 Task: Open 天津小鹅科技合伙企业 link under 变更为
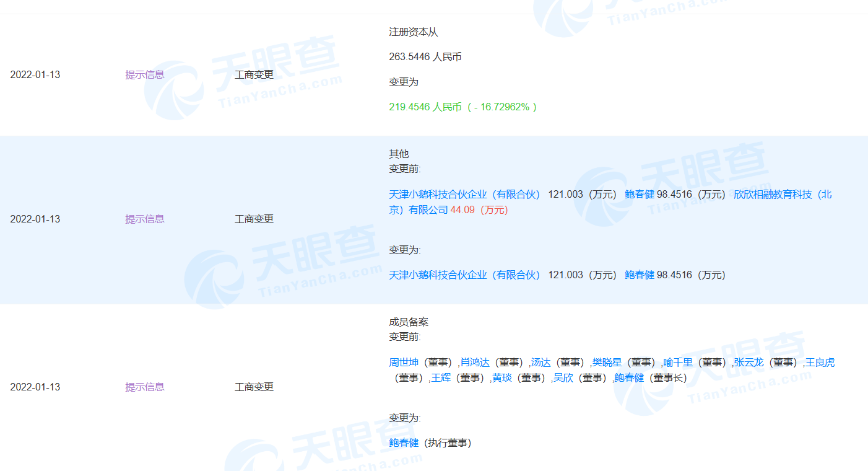464,275
